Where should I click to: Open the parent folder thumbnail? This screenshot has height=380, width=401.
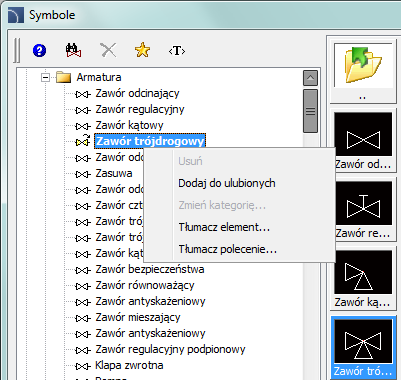point(363,70)
